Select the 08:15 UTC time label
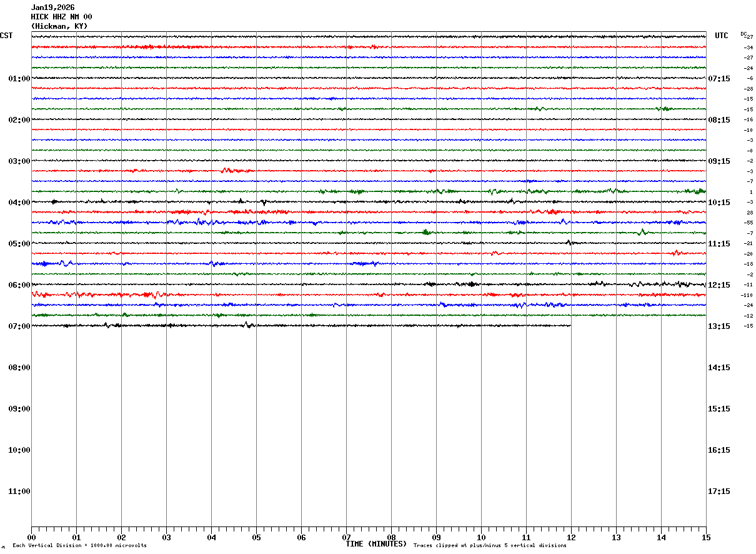Screen dimensions: 756x554 tap(719, 120)
